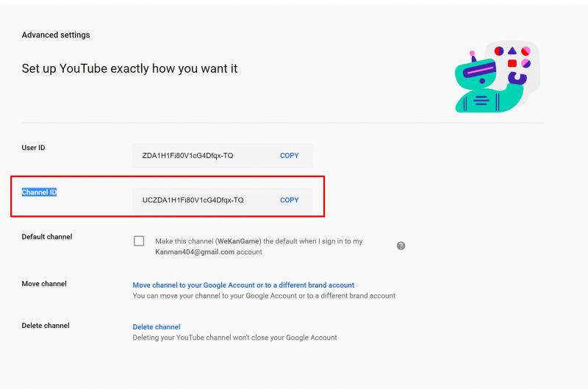The image size is (588, 389).
Task: Click the help question mark icon
Action: click(401, 246)
